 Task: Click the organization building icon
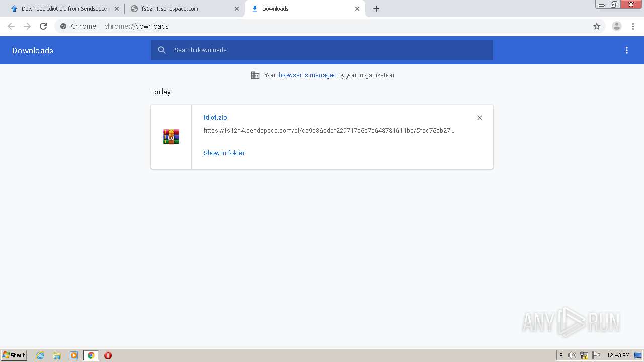(255, 75)
